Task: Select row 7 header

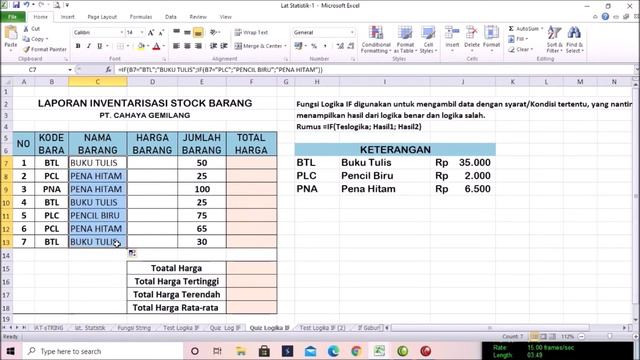Action: pyautogui.click(x=6, y=163)
